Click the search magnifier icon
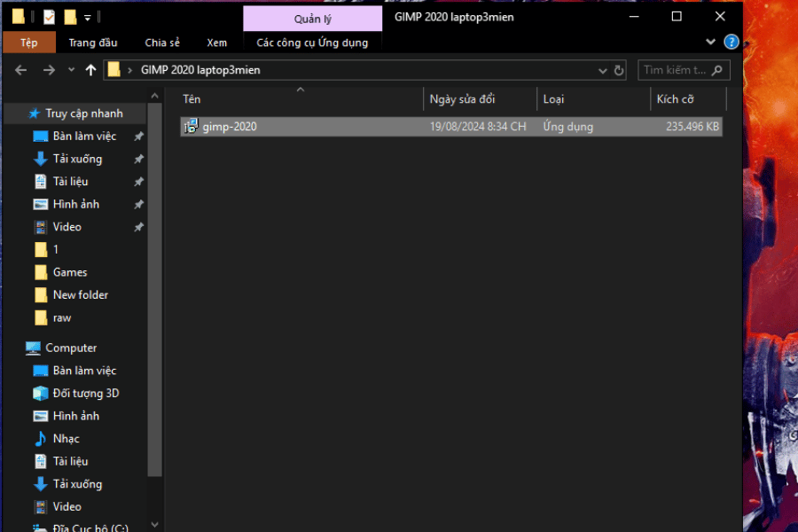The image size is (798, 532). [716, 70]
